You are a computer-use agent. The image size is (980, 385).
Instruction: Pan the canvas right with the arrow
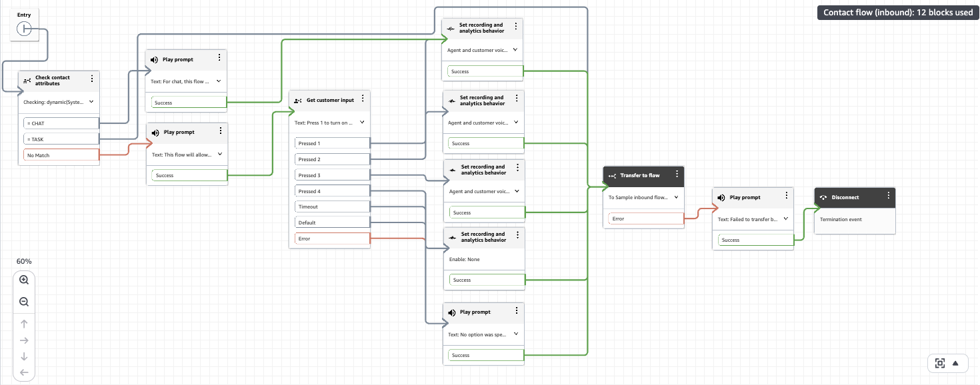point(24,340)
